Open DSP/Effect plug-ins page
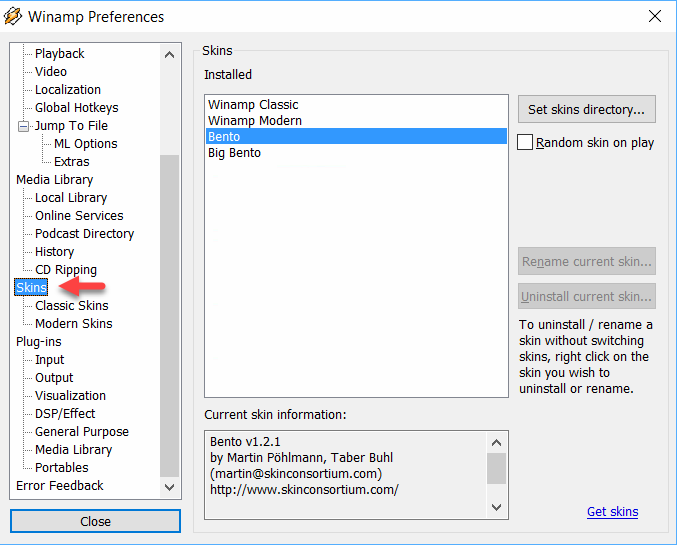This screenshot has width=677, height=545. click(65, 414)
